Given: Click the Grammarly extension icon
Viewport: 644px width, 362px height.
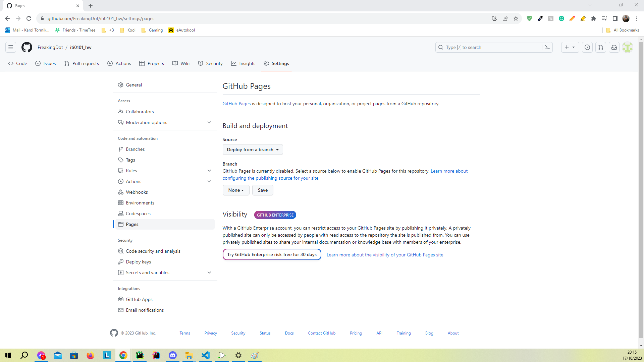Looking at the screenshot, I should [x=561, y=18].
